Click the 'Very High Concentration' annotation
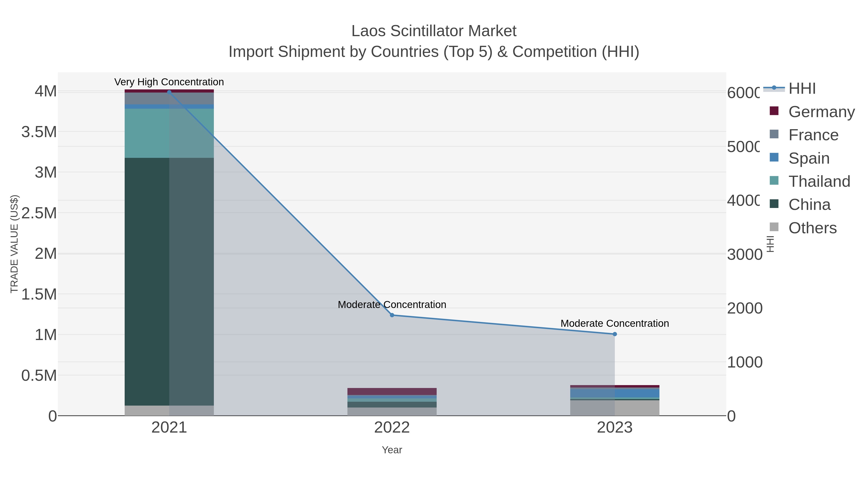 point(169,82)
